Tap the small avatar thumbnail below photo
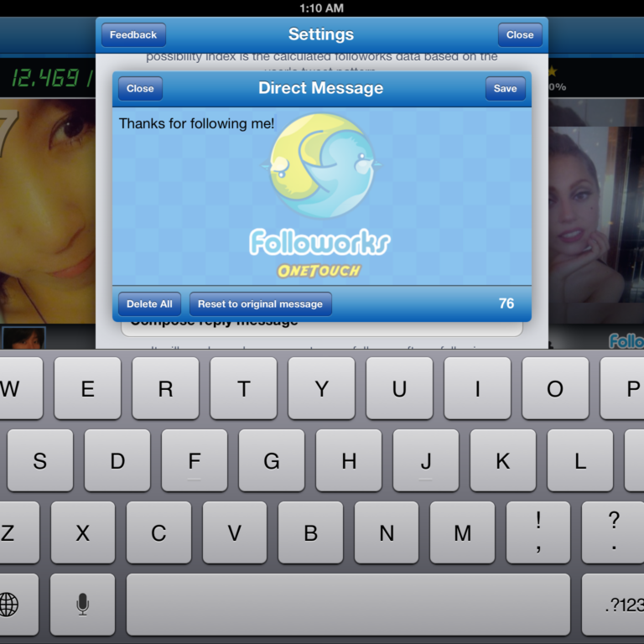This screenshot has width=644, height=644. coord(23,338)
